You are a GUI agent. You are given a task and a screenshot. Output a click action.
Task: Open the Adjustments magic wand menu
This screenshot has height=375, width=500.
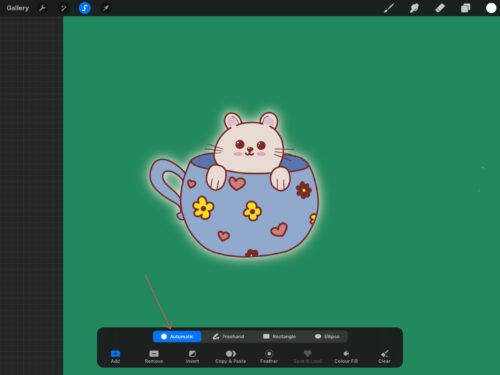63,8
